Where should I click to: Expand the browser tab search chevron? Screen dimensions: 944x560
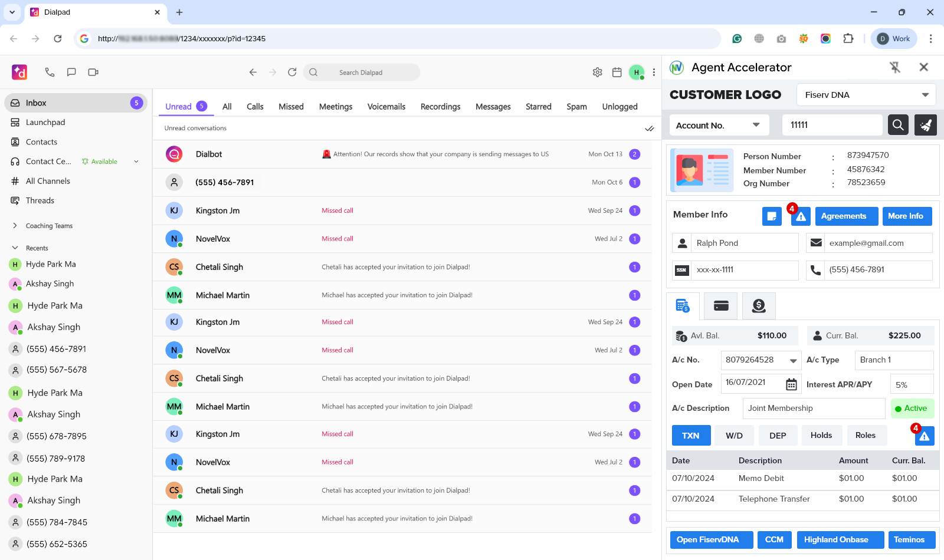pos(12,12)
